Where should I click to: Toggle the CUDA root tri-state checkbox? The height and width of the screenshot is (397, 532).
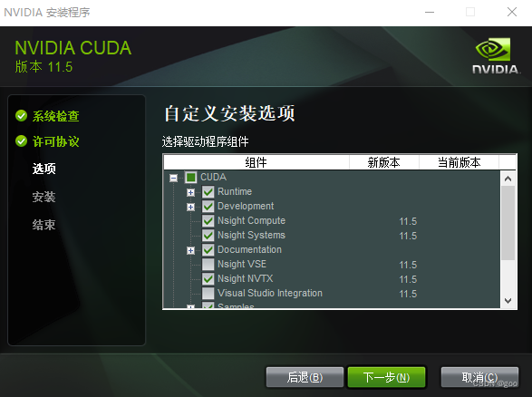tap(190, 177)
